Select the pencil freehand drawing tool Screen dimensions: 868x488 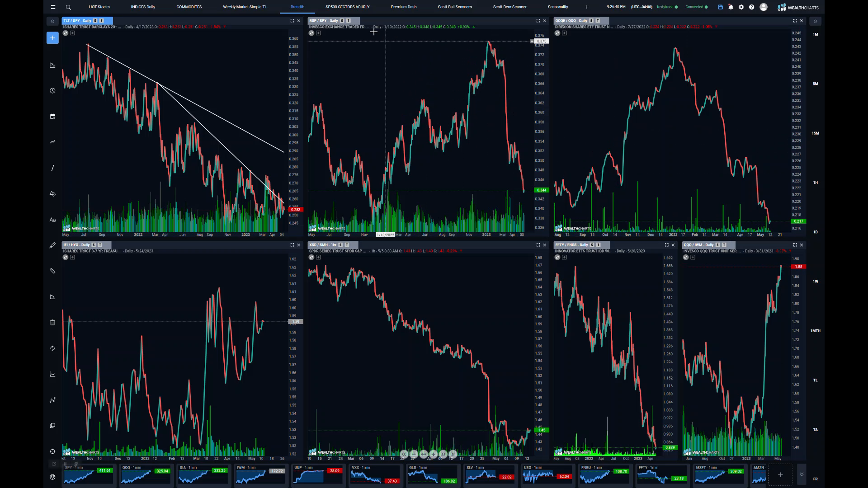(52, 245)
